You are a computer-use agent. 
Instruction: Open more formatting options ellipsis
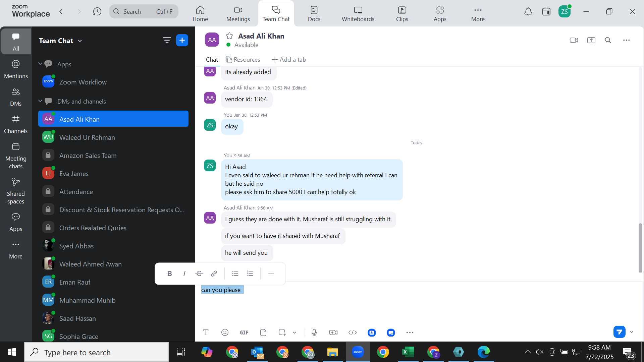point(271,274)
